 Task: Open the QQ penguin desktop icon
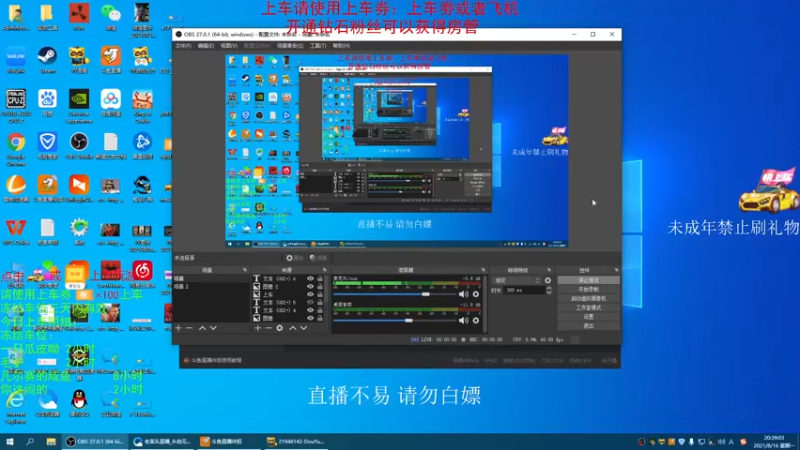[x=79, y=403]
